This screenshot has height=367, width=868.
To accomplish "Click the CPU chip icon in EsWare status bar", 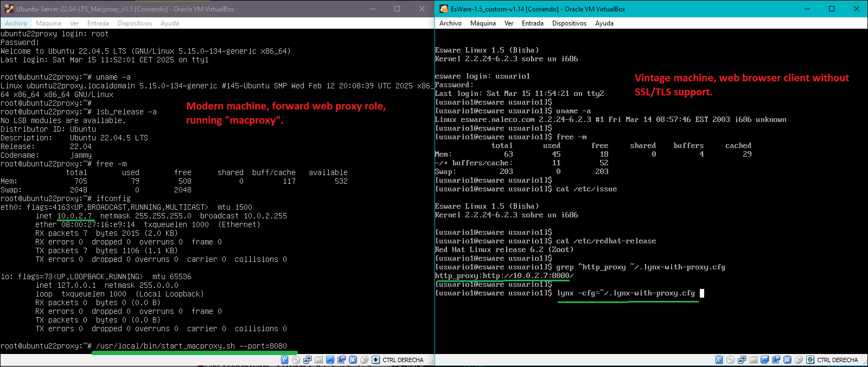I will coord(787,359).
